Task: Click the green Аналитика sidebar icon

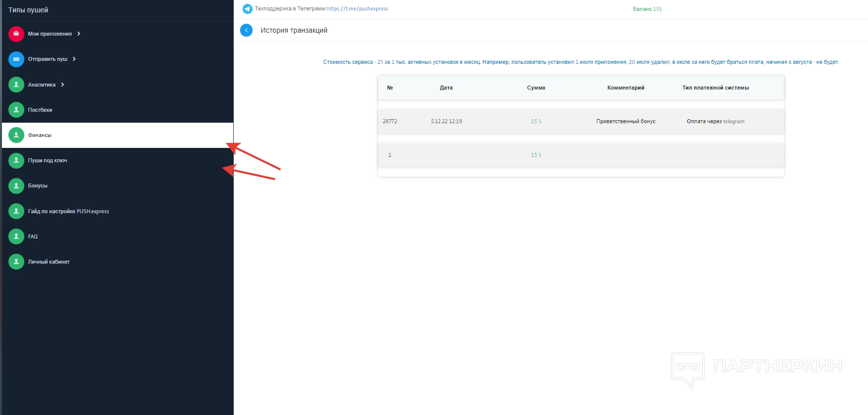Action: [x=16, y=85]
